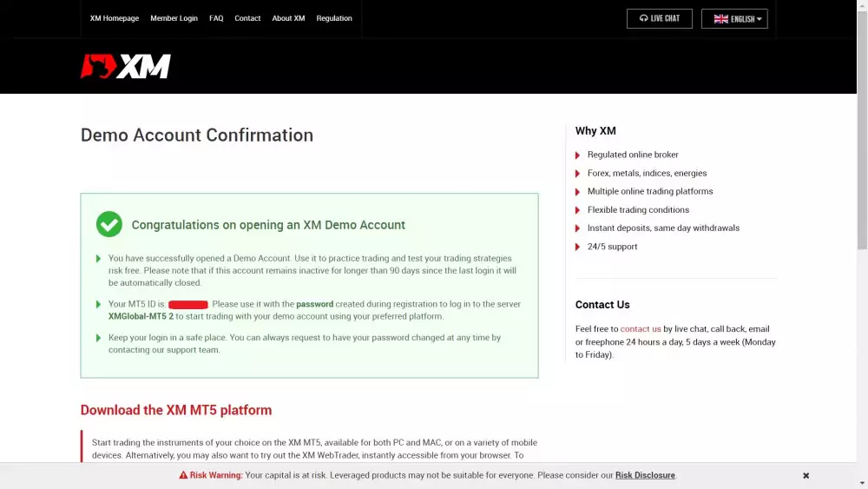Open About XM menu item
868x489 pixels.
coord(288,18)
